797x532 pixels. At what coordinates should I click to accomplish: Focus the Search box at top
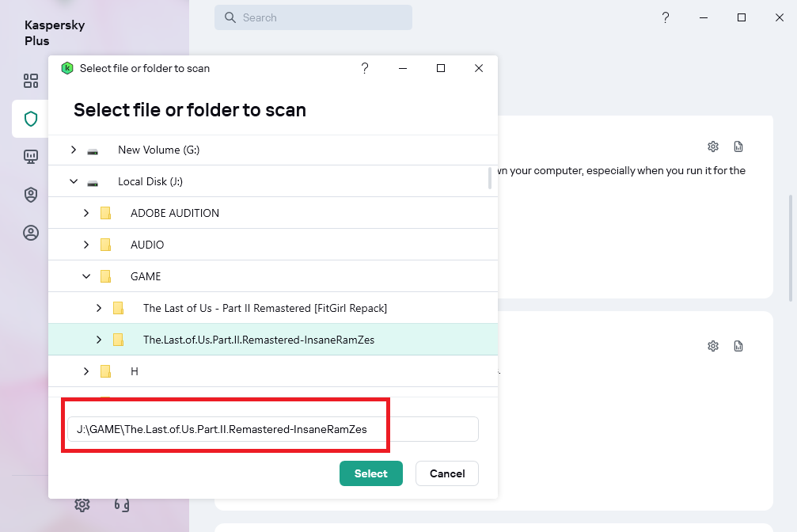click(313, 17)
